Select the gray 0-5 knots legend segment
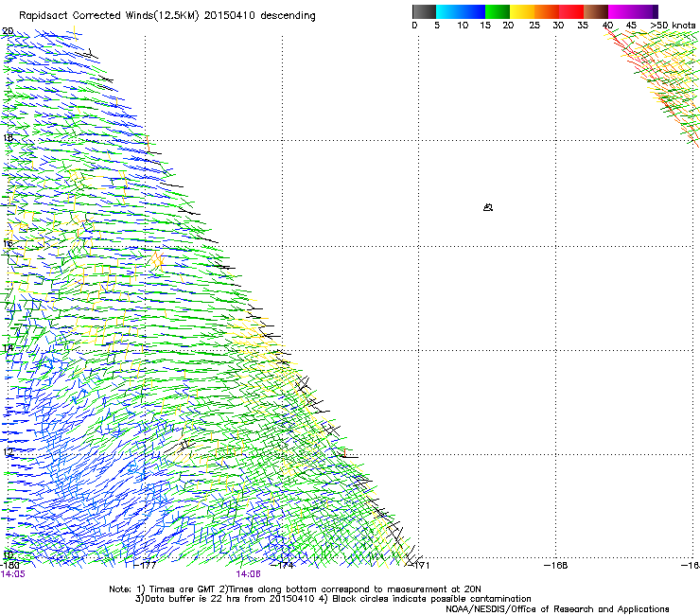The image size is (700, 615). [x=424, y=11]
